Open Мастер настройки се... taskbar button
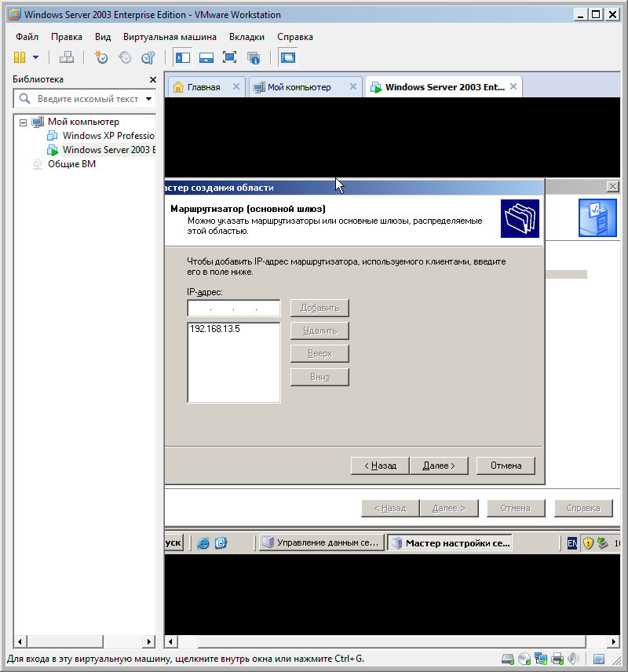Viewport: 628px width, 672px height. [450, 543]
